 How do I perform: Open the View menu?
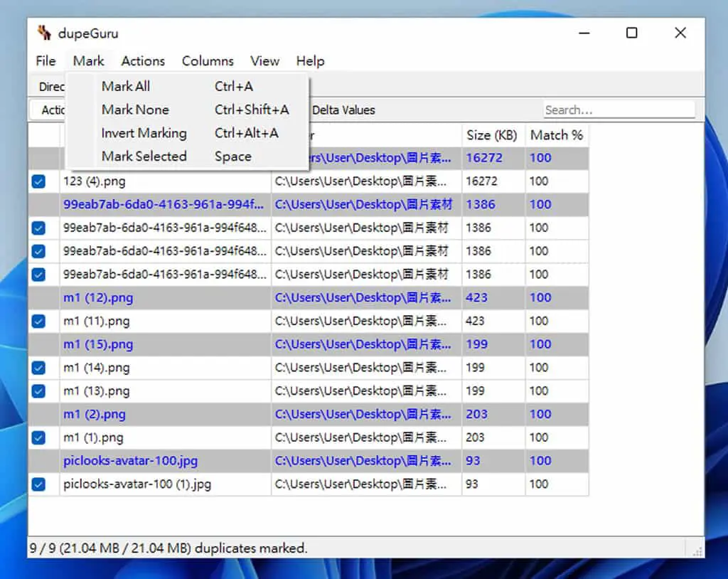pyautogui.click(x=264, y=61)
